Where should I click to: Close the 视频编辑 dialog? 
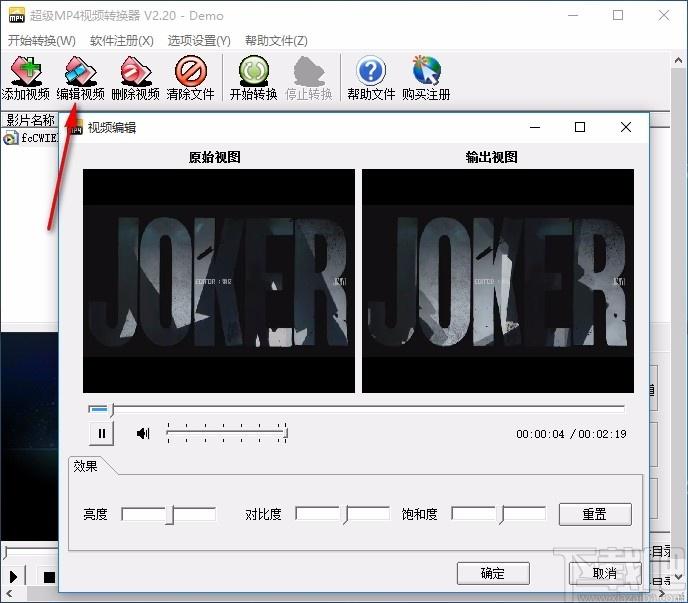click(x=626, y=127)
